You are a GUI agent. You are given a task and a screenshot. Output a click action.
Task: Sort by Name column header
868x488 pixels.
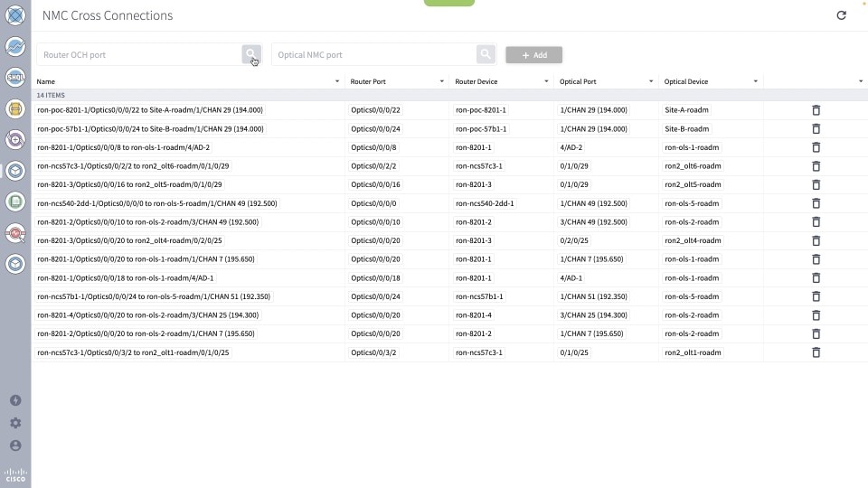click(46, 81)
